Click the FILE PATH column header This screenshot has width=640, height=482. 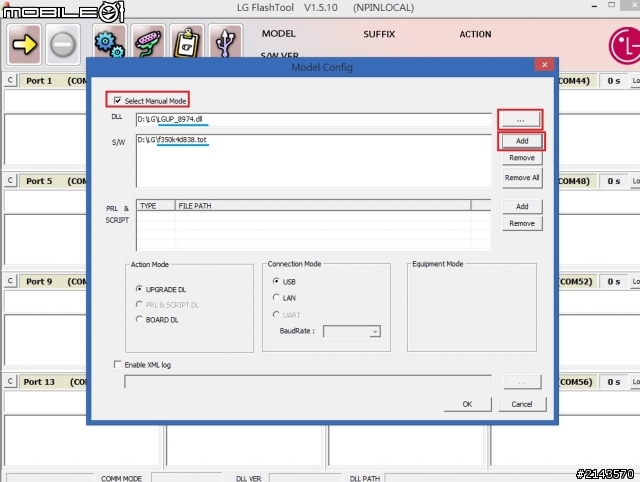coord(323,206)
